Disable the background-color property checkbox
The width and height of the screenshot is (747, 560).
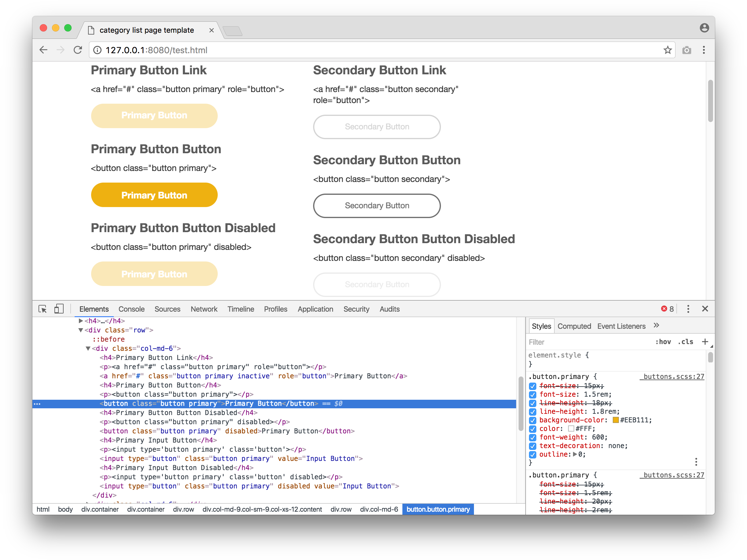click(x=533, y=420)
